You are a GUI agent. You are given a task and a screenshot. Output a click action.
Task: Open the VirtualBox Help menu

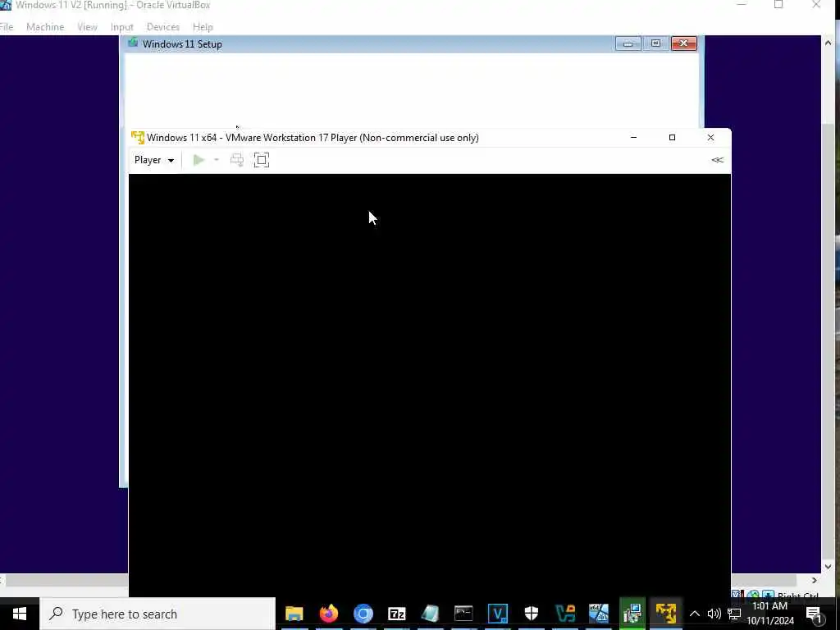point(203,27)
